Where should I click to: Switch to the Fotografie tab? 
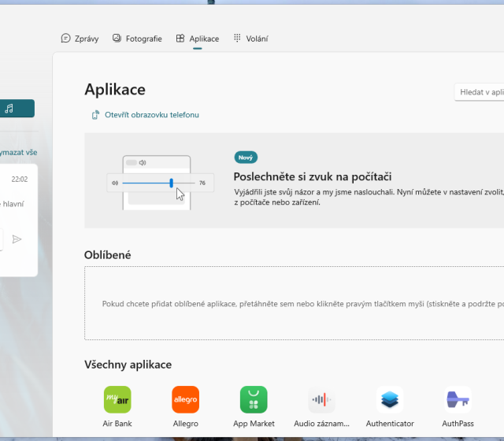137,38
